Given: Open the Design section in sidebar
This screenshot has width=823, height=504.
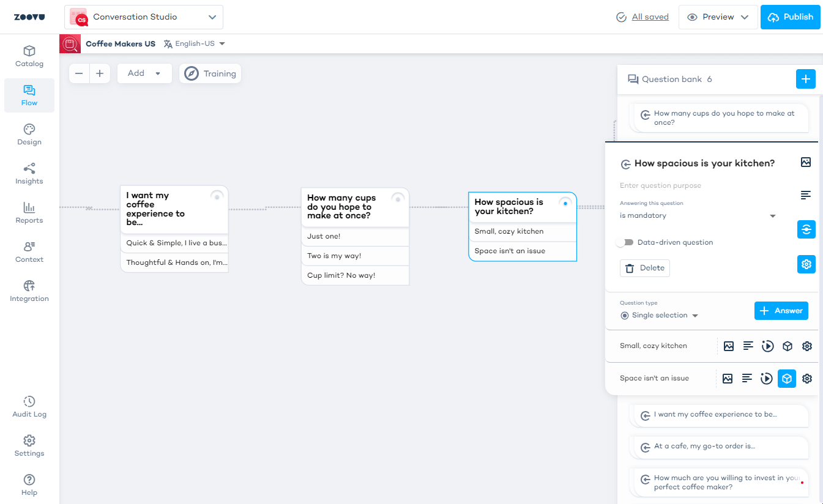Looking at the screenshot, I should coord(29,135).
